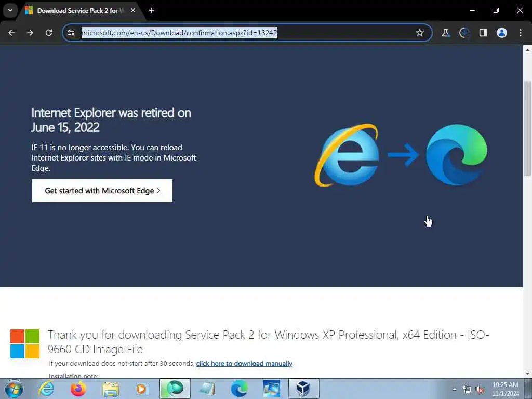Open the Windows Start menu orb
The width and height of the screenshot is (532, 399).
(14, 389)
